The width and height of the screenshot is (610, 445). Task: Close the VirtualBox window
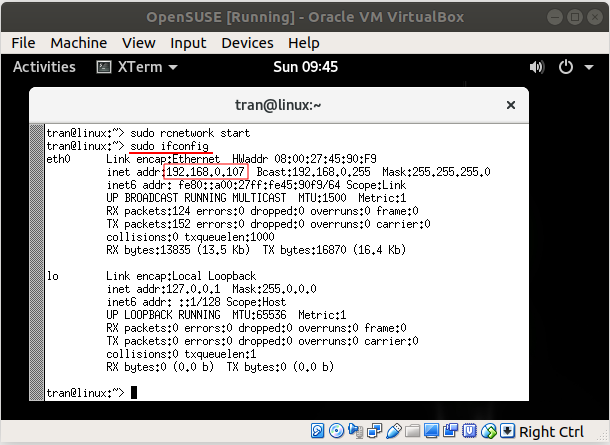(595, 17)
